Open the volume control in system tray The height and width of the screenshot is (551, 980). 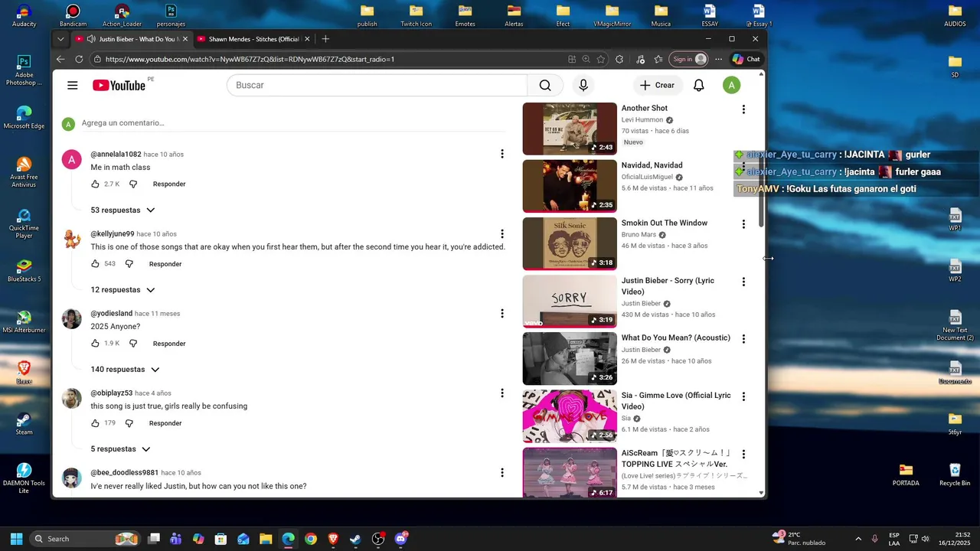925,539
